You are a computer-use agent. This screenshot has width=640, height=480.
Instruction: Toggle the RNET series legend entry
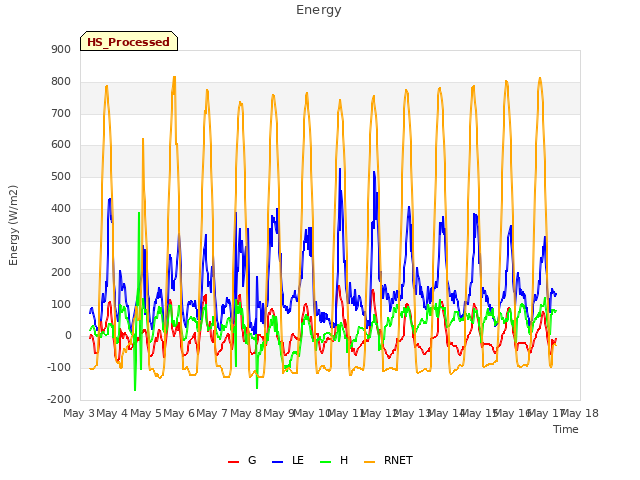388,460
